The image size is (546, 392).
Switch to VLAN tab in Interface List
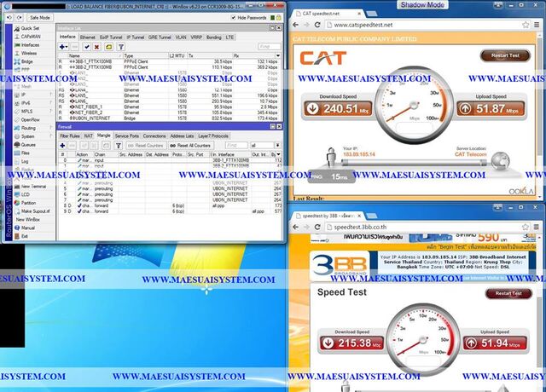tap(181, 37)
